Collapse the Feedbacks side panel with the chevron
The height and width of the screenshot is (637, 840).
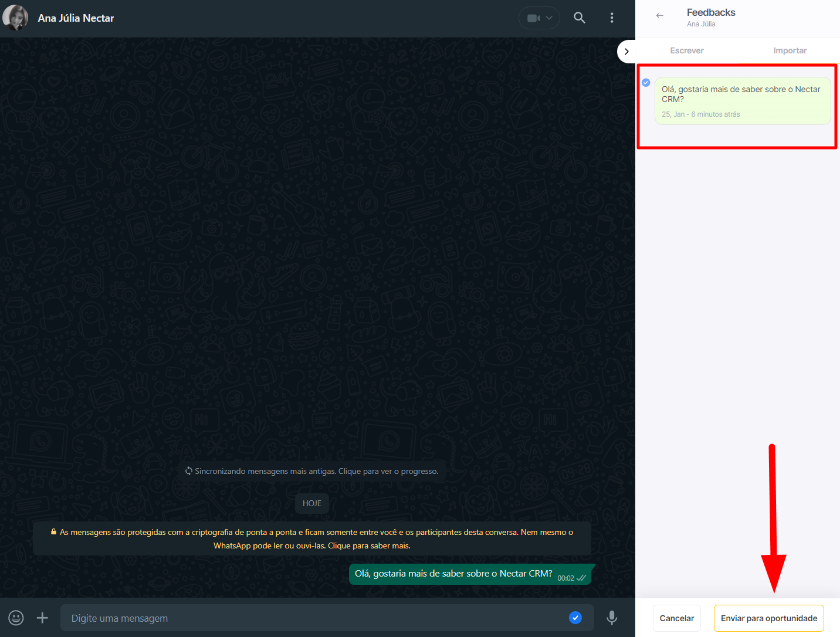pos(626,52)
